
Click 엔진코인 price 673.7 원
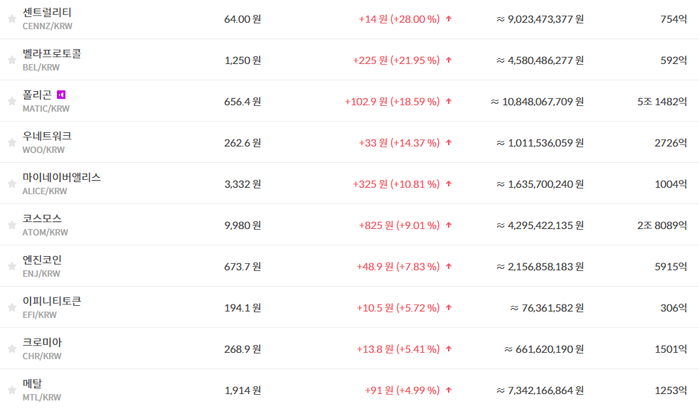click(243, 267)
